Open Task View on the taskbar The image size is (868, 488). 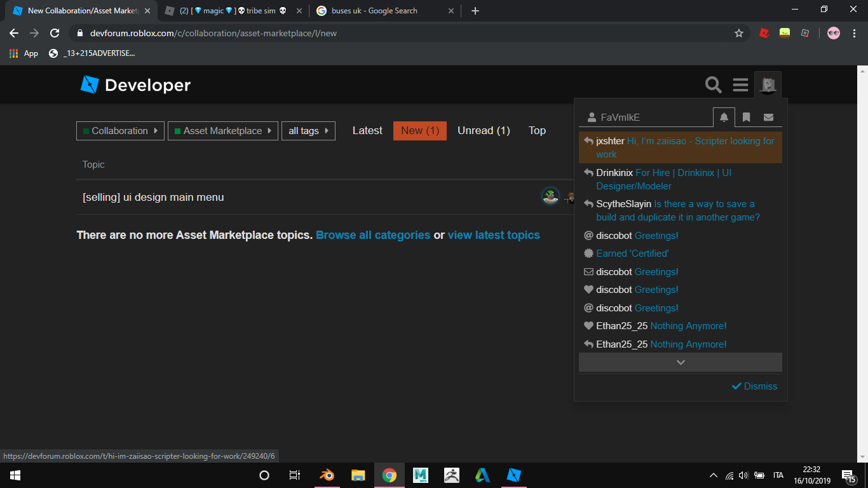(x=295, y=475)
